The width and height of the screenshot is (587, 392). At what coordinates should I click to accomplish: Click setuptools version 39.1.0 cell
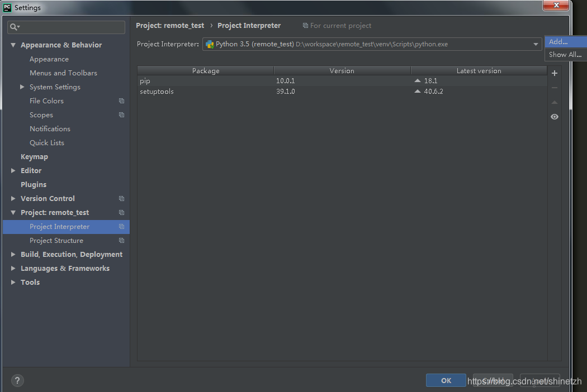click(x=285, y=91)
